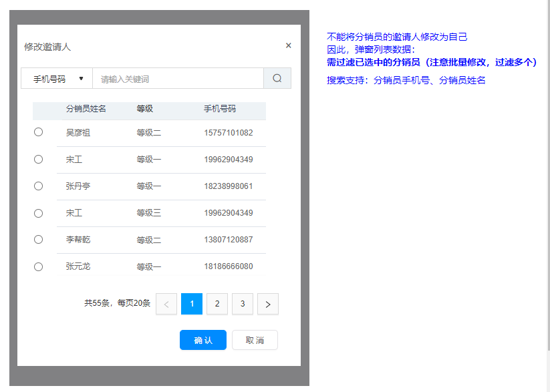This screenshot has width=550, height=392.
Task: Close the 修改邀请人 dialog with X
Action: click(289, 45)
